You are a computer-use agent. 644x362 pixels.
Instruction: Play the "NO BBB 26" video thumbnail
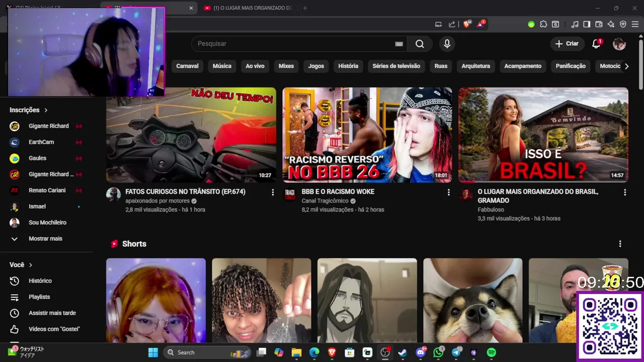367,135
